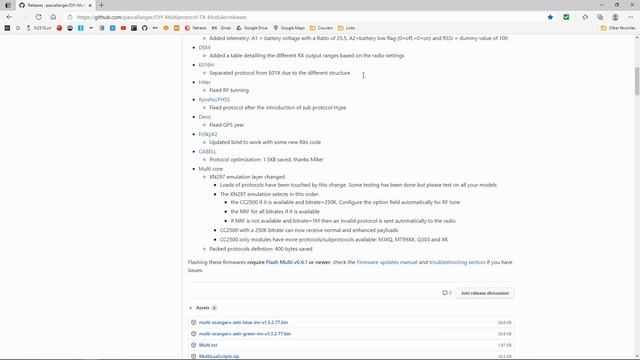Screen dimensions: 640x360
Task: Open the Favorites star-list icon
Action: click(x=585, y=17)
